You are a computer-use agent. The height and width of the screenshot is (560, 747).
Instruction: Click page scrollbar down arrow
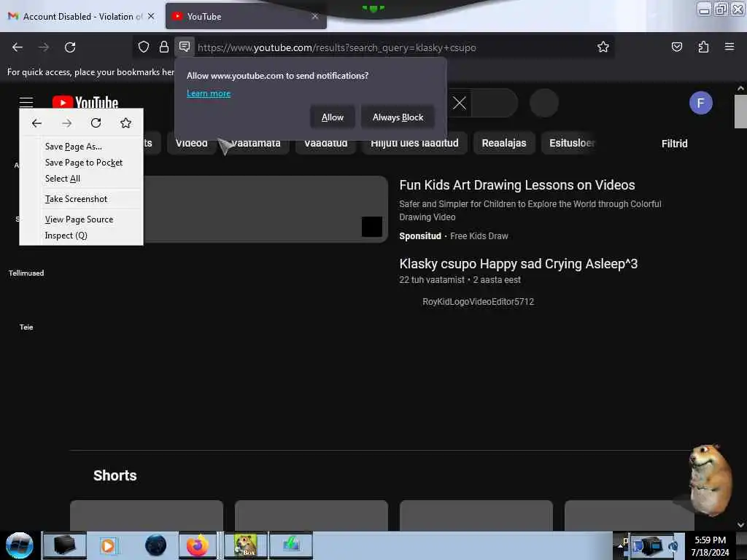pyautogui.click(x=740, y=525)
